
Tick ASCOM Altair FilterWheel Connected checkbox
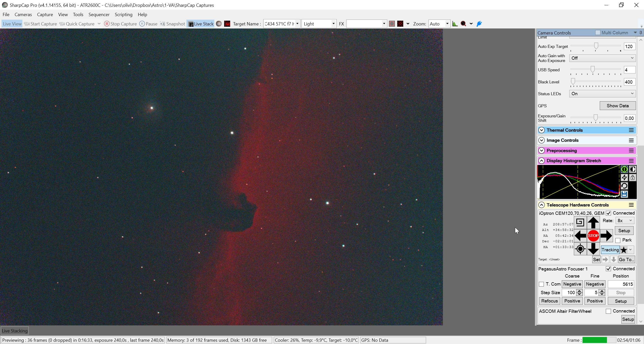pos(608,311)
